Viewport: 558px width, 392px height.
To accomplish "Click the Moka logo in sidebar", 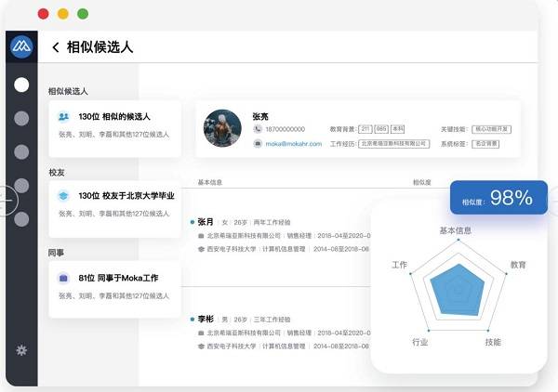I will (21, 46).
